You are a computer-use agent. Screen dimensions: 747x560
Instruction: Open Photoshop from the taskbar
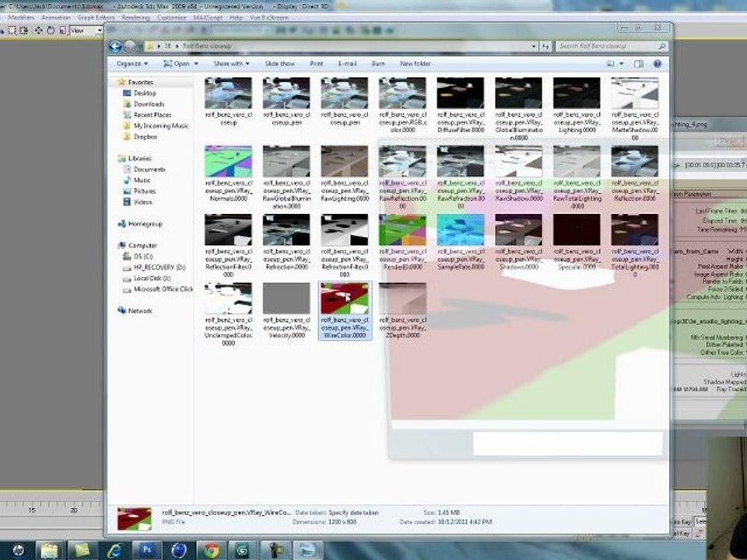click(147, 551)
